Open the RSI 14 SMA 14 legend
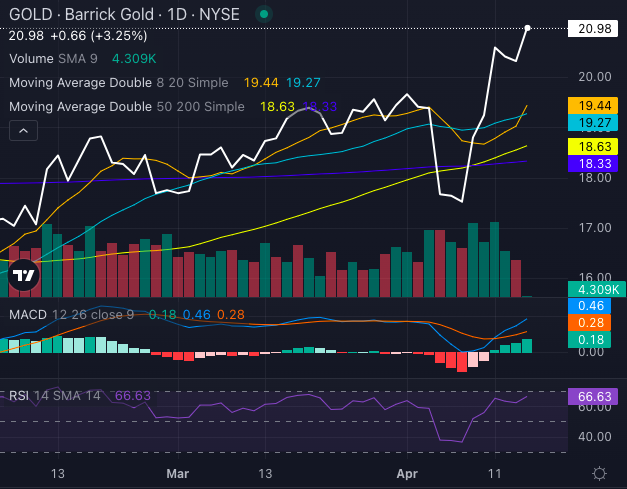The height and width of the screenshot is (489, 627). click(55, 395)
